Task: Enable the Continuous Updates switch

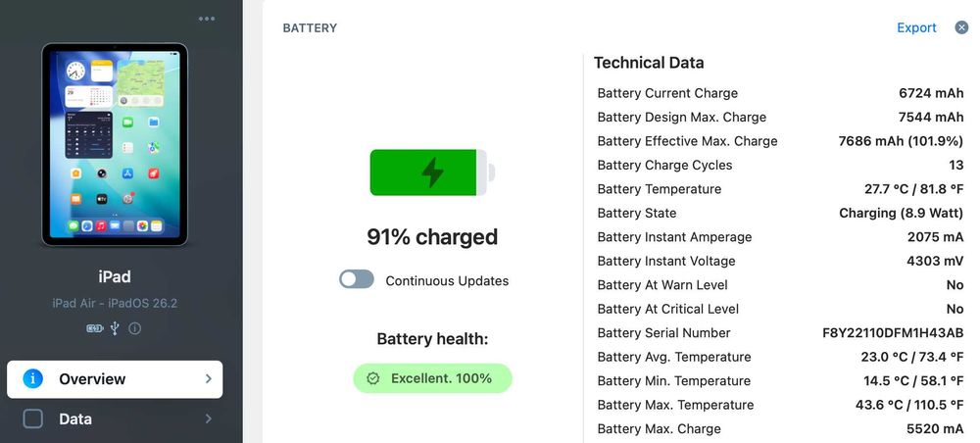Action: (357, 280)
